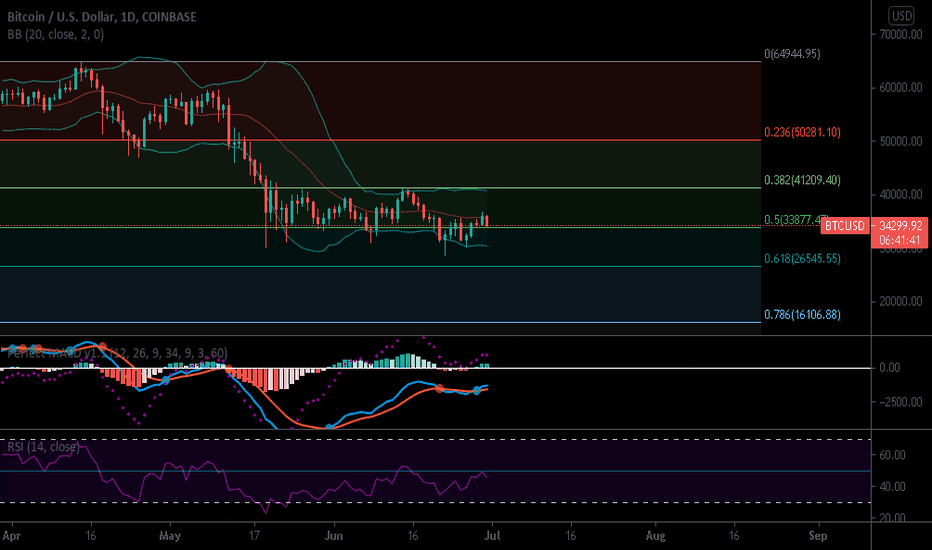The image size is (932, 550).
Task: Click the 60000.00 price axis label
Action: tap(900, 87)
